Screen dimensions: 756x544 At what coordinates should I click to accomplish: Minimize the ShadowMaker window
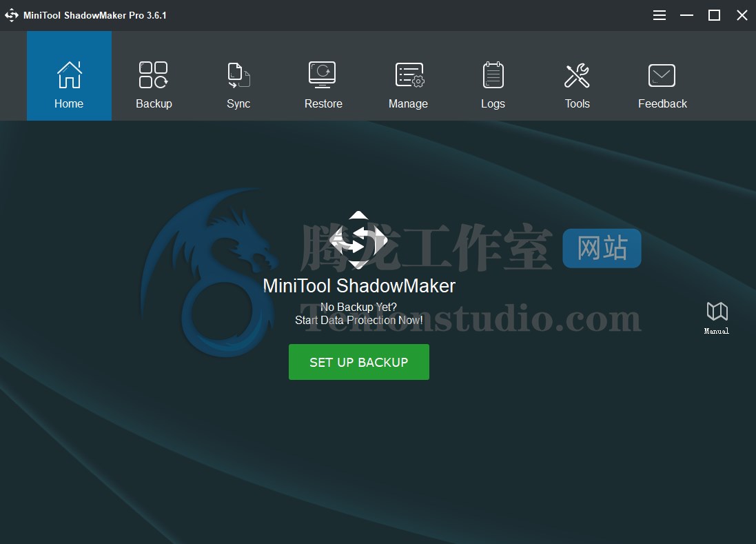click(686, 15)
